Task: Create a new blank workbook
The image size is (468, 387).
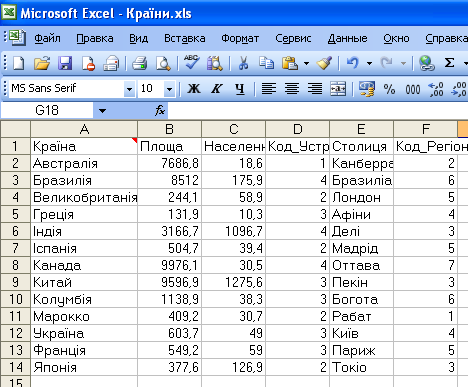Action: 18,63
